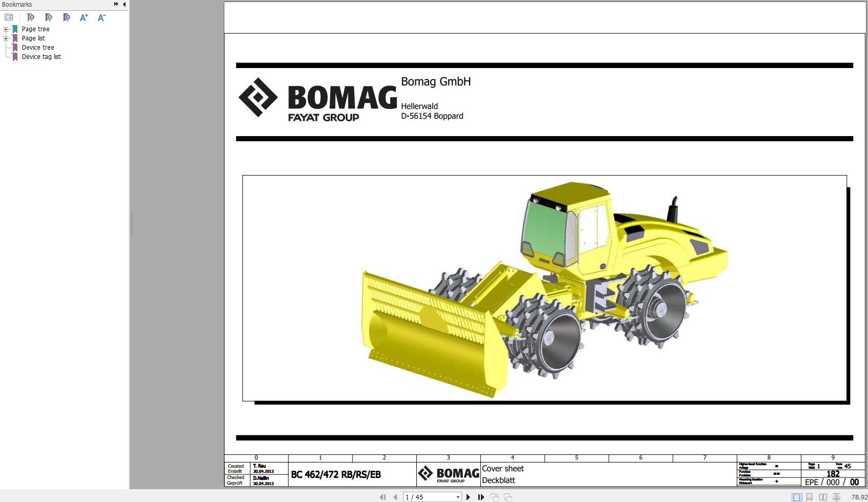The height and width of the screenshot is (502, 868).
Task: Expand all panels with double-arrow icon
Action: [116, 4]
